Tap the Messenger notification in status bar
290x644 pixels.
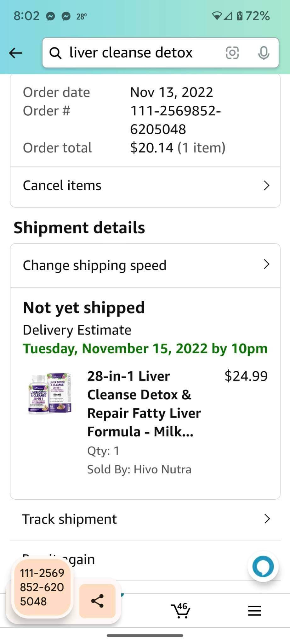pyautogui.click(x=51, y=16)
